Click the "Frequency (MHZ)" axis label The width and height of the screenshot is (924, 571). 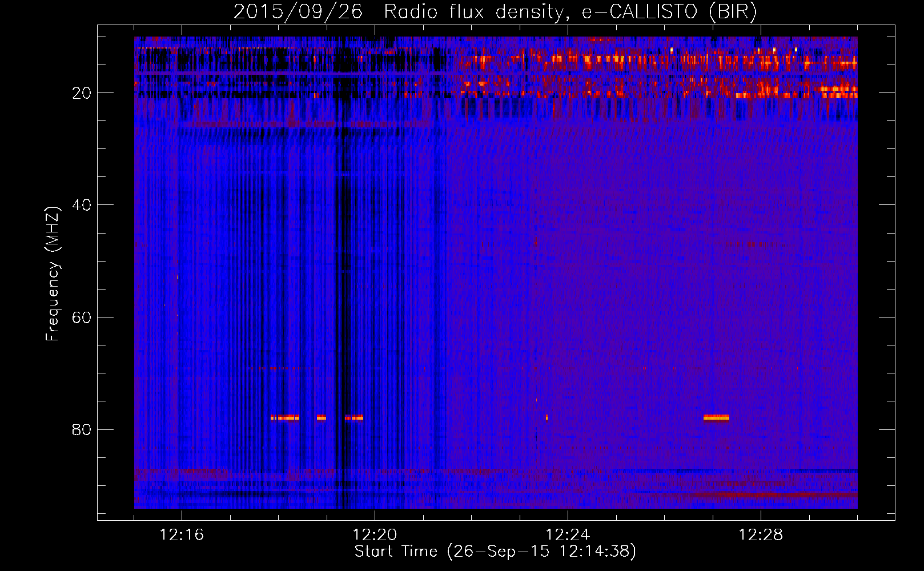click(x=53, y=274)
